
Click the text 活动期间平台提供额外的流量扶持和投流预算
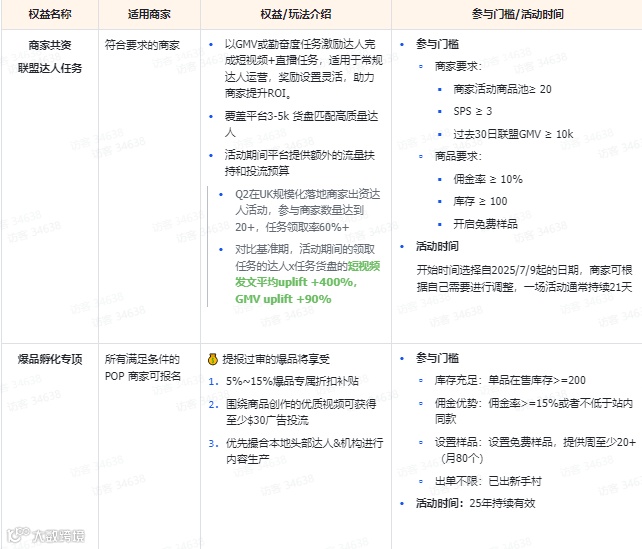click(299, 163)
